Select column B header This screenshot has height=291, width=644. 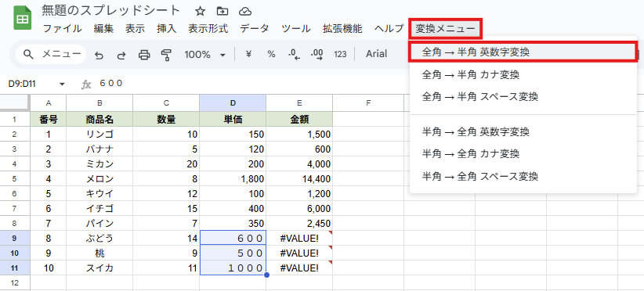[x=99, y=102]
